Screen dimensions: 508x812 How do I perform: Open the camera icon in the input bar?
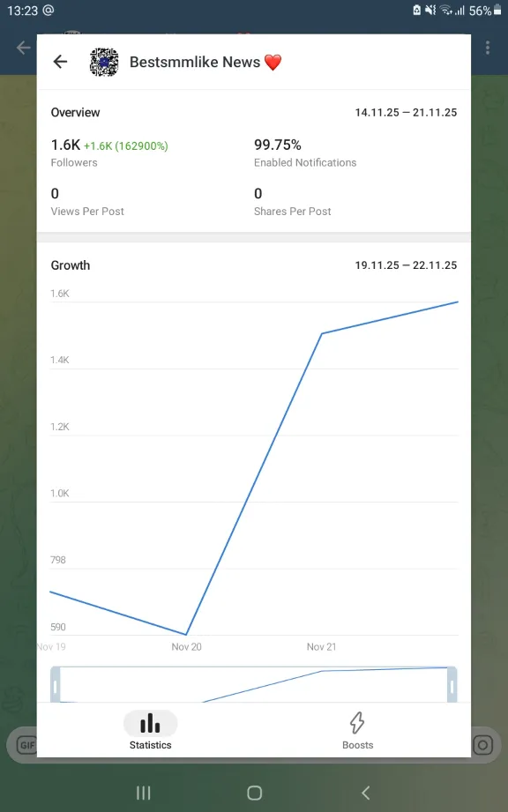click(x=482, y=745)
